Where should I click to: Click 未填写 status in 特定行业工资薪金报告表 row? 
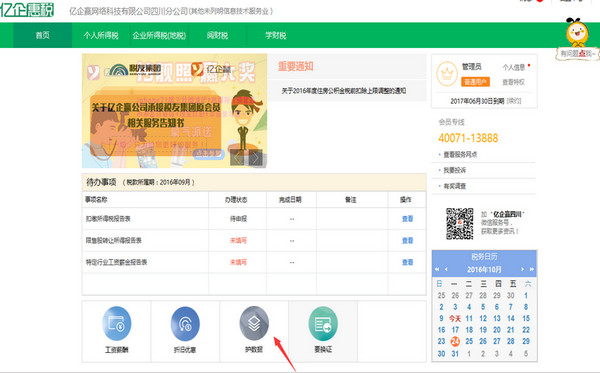point(238,262)
